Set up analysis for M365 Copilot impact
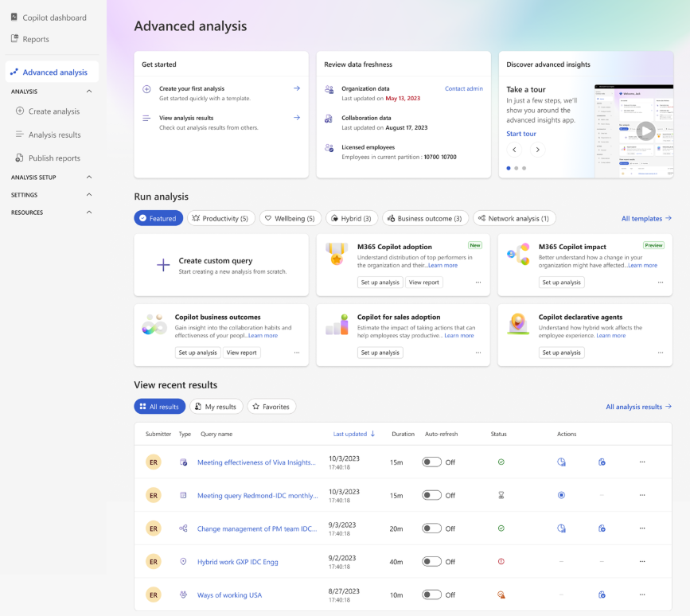The height and width of the screenshot is (616, 690). (x=562, y=283)
